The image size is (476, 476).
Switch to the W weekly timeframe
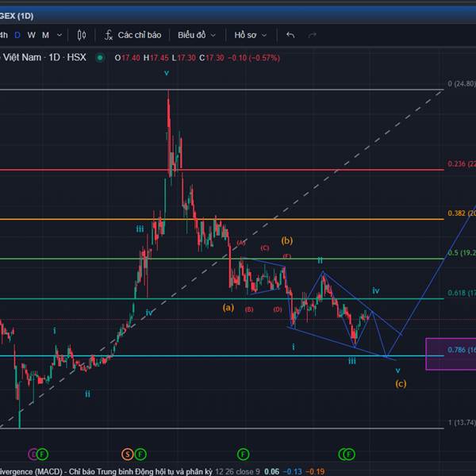tap(31, 35)
